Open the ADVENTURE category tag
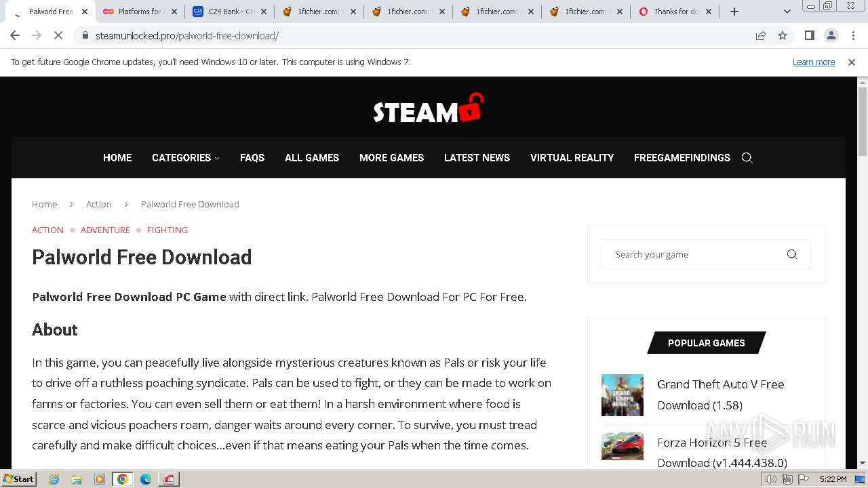Image resolution: width=868 pixels, height=488 pixels. point(105,230)
